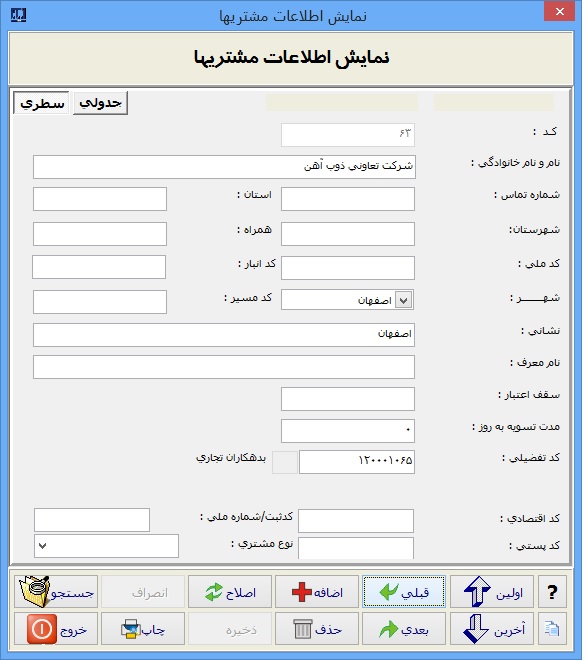Click the خروج exit button
The width and height of the screenshot is (585, 660).
tap(56, 628)
